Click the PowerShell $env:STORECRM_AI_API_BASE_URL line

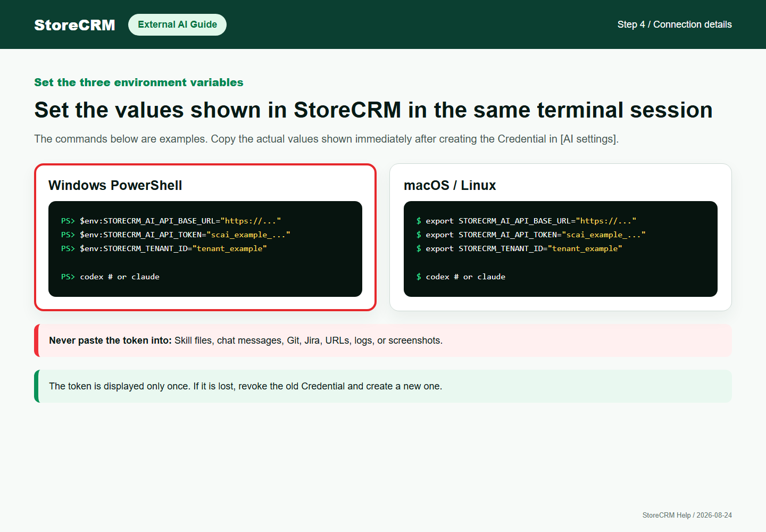(x=171, y=221)
